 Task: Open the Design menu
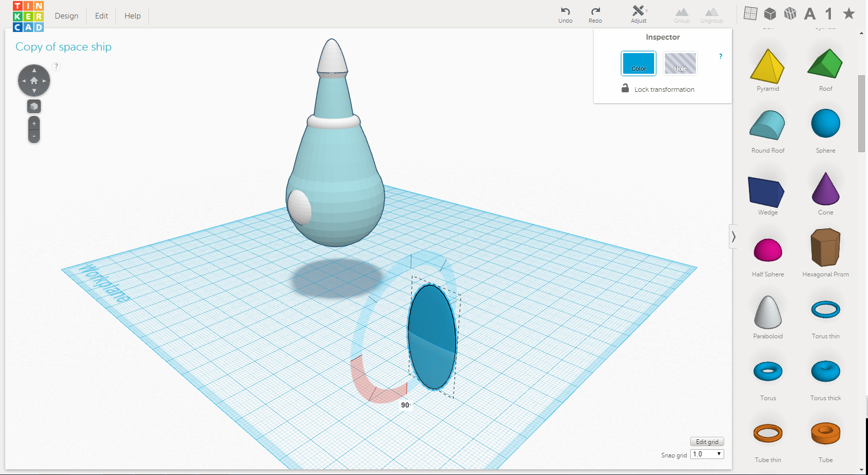pos(66,16)
